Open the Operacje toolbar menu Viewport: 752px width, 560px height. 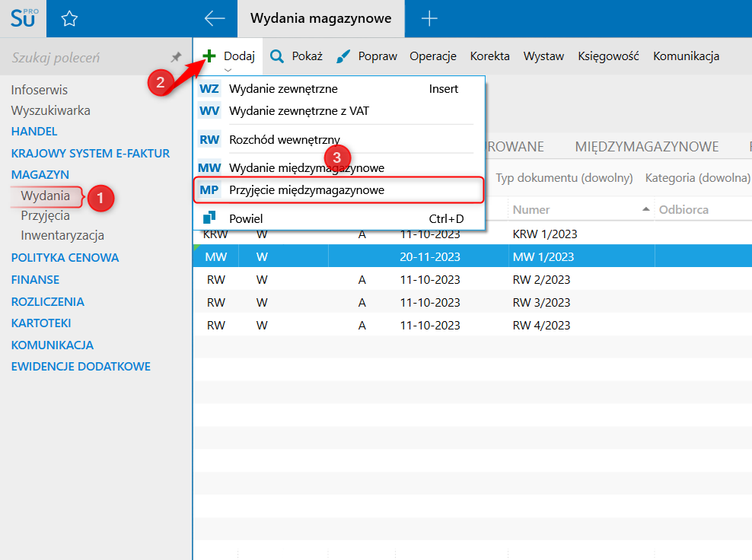click(432, 56)
